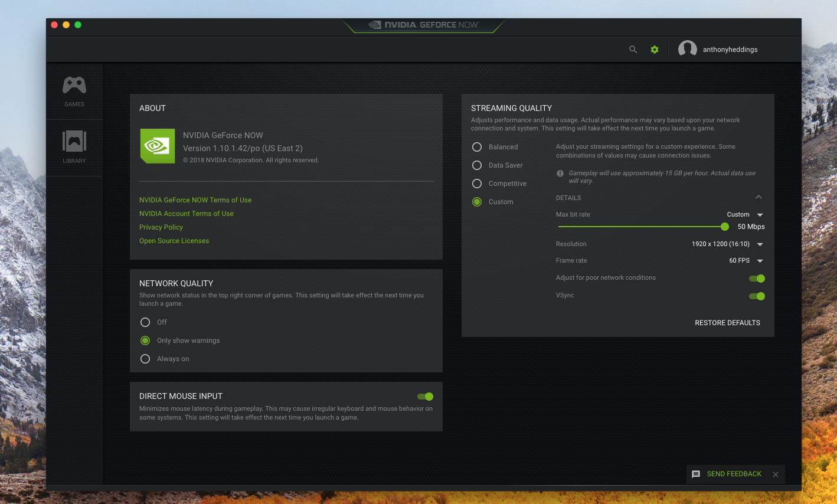Open the settings gear icon

[x=654, y=50]
